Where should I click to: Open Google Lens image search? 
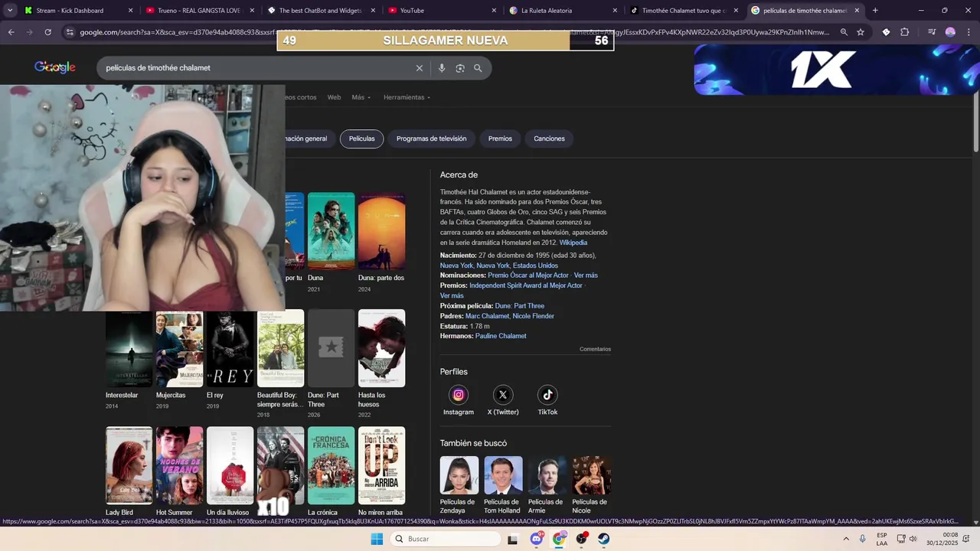tap(460, 68)
